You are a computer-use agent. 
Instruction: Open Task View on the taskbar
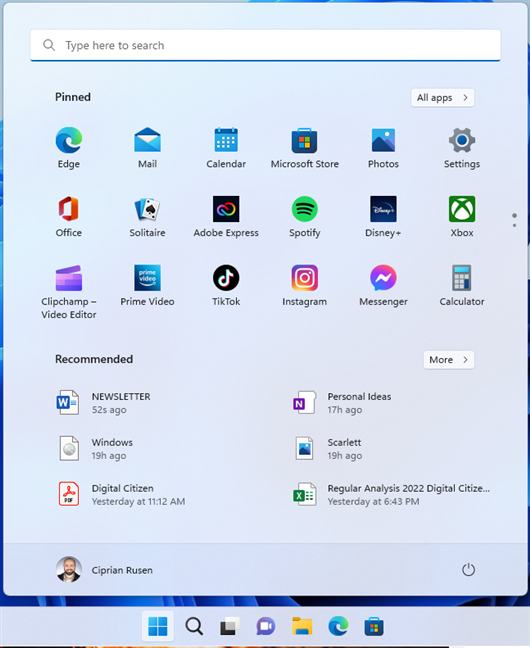click(229, 627)
